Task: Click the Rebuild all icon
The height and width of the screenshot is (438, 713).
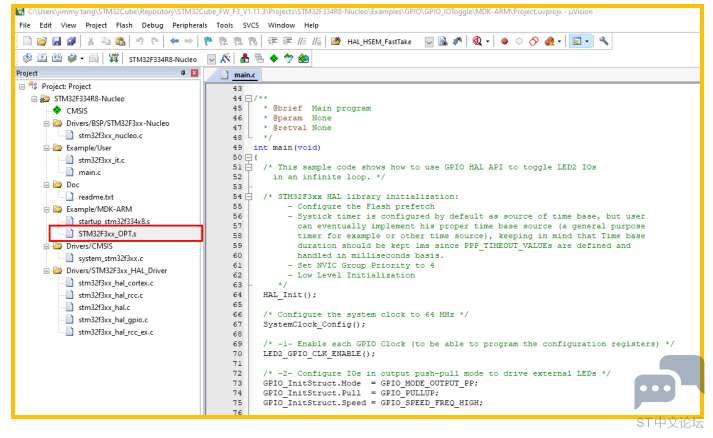Action: [57, 59]
